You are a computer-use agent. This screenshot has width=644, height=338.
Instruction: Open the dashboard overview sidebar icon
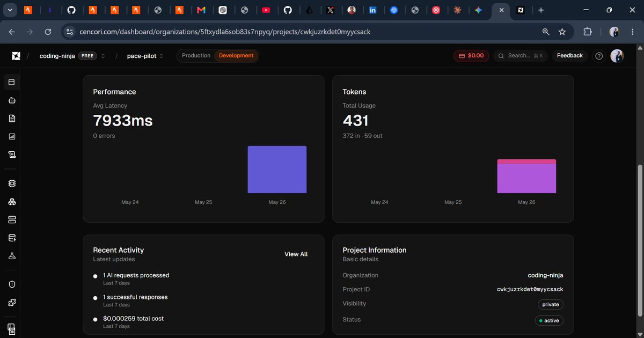(x=12, y=82)
